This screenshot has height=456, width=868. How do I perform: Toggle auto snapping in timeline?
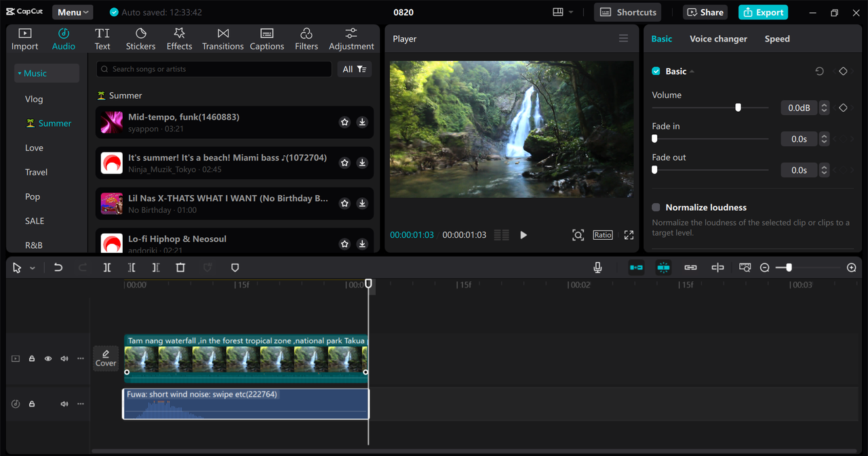tap(663, 268)
